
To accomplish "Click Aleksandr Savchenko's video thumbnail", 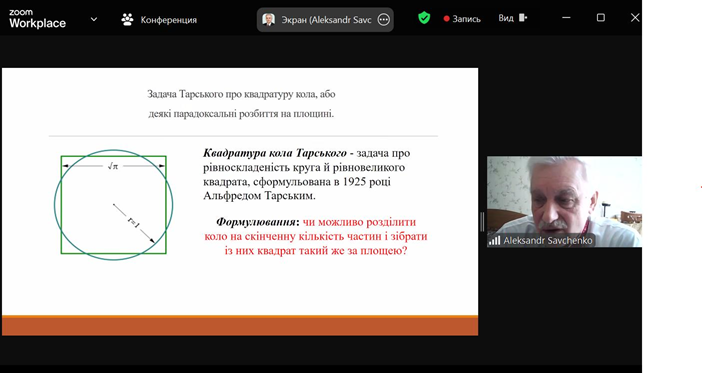I will pos(564,202).
